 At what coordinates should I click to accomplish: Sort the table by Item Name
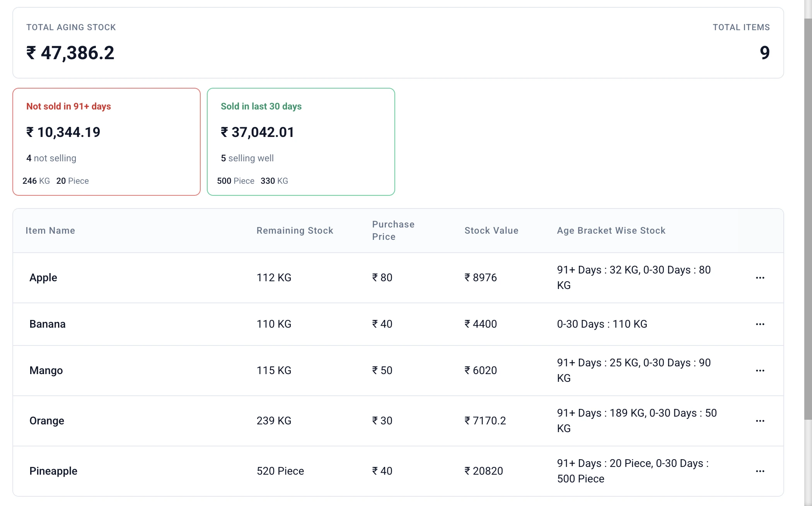(x=50, y=231)
